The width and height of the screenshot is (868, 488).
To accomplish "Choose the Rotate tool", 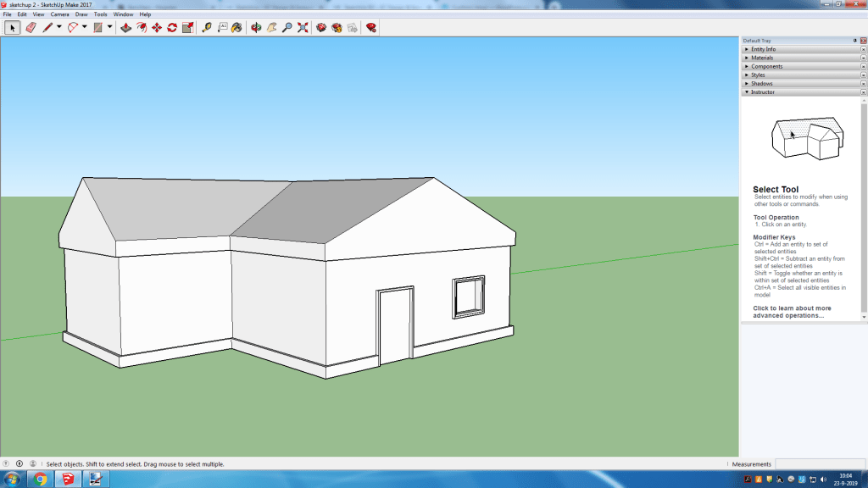I will [x=172, y=28].
